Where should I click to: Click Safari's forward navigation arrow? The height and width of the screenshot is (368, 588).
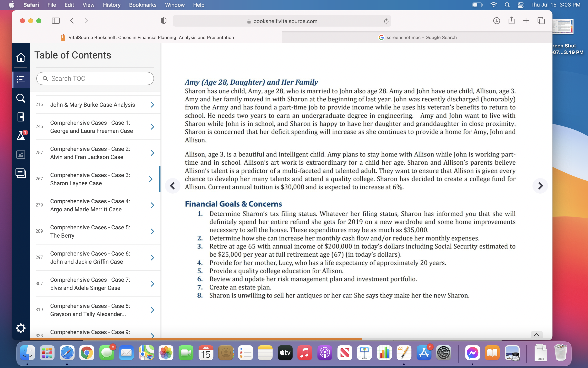(86, 21)
